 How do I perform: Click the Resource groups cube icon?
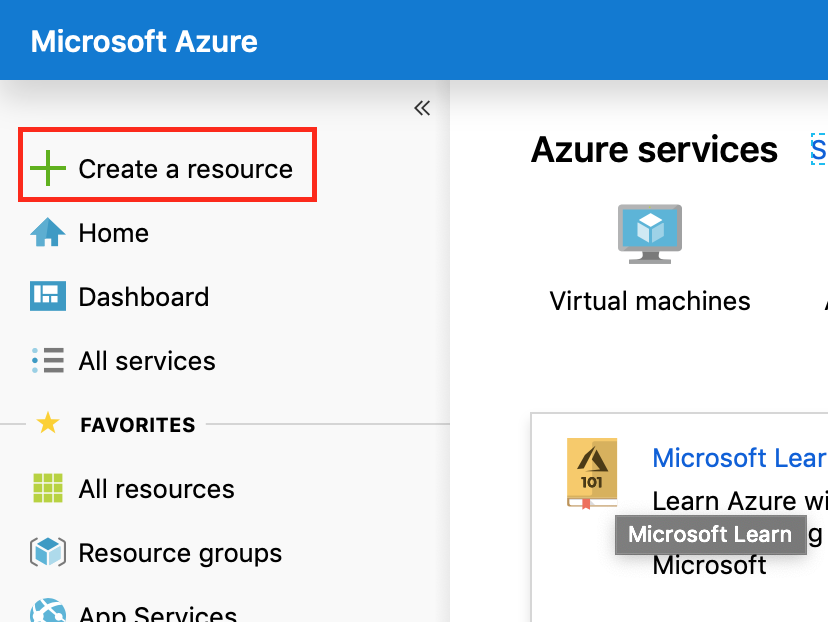click(x=48, y=552)
